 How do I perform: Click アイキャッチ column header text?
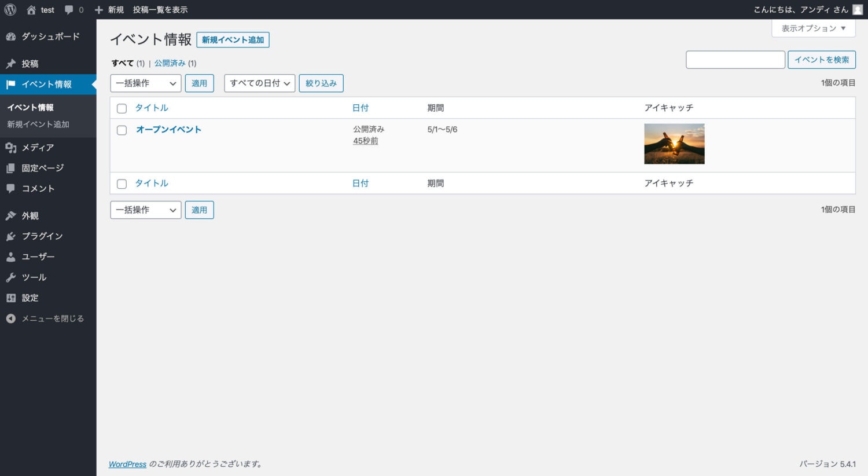tap(669, 108)
